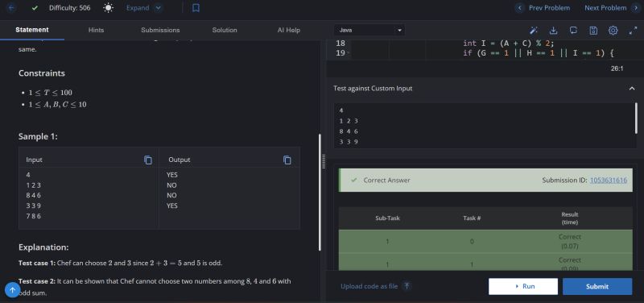Copy the sample output

click(287, 160)
